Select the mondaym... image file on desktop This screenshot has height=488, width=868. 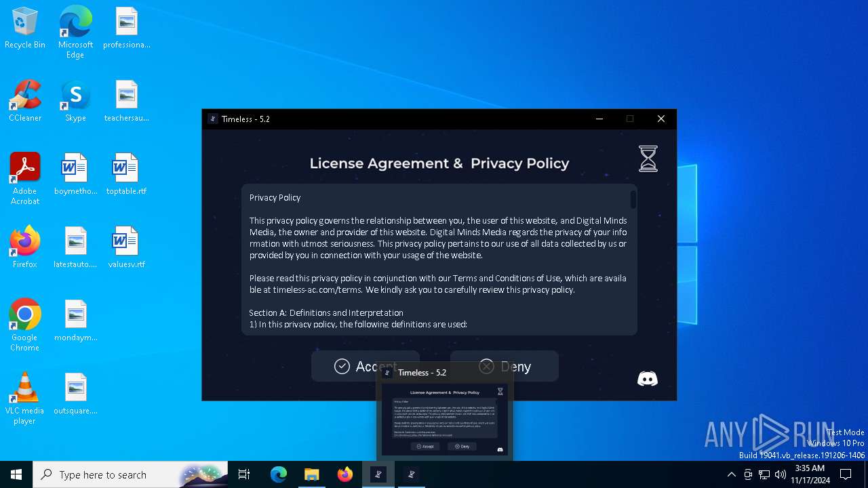[x=75, y=321]
